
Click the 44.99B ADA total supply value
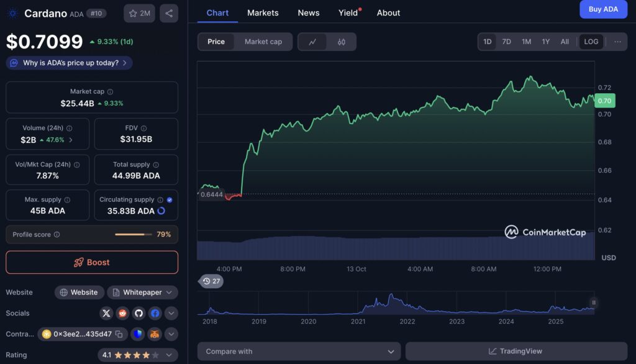pos(136,176)
